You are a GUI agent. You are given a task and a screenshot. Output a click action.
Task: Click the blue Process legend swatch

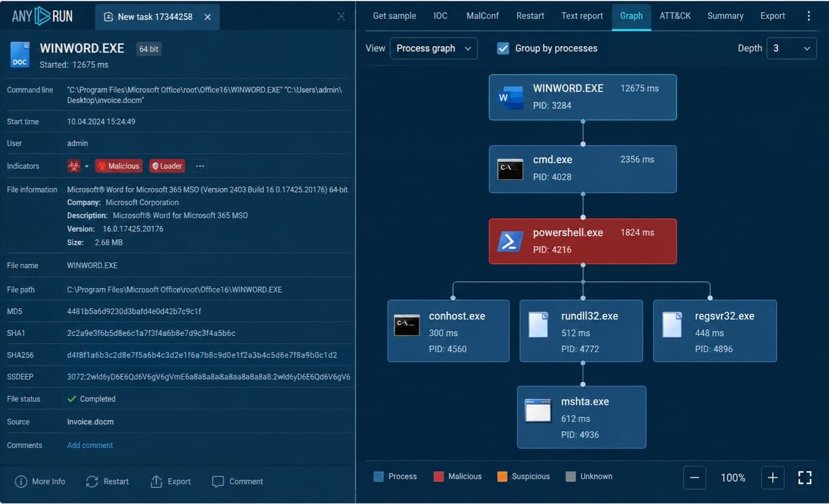pyautogui.click(x=379, y=477)
